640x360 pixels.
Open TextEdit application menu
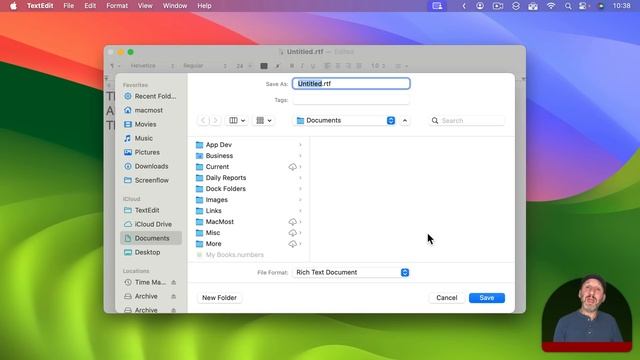(40, 6)
